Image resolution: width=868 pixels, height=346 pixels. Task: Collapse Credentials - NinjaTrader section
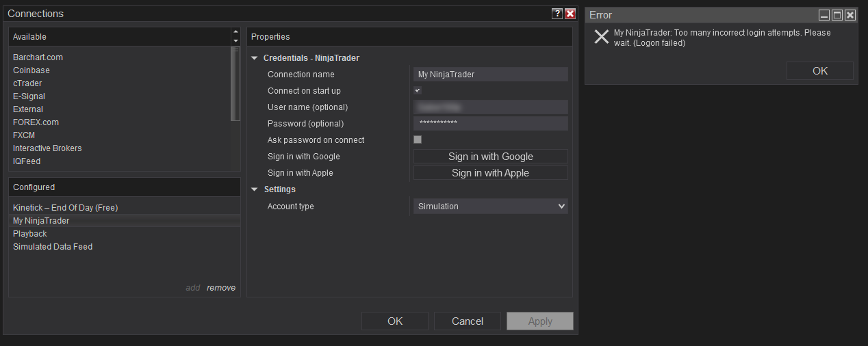click(255, 58)
